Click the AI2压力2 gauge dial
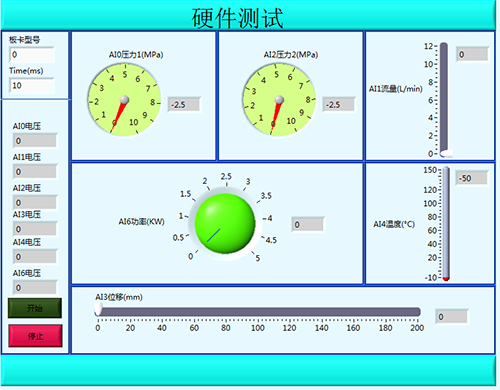This screenshot has width=500, height=390. (x=279, y=100)
